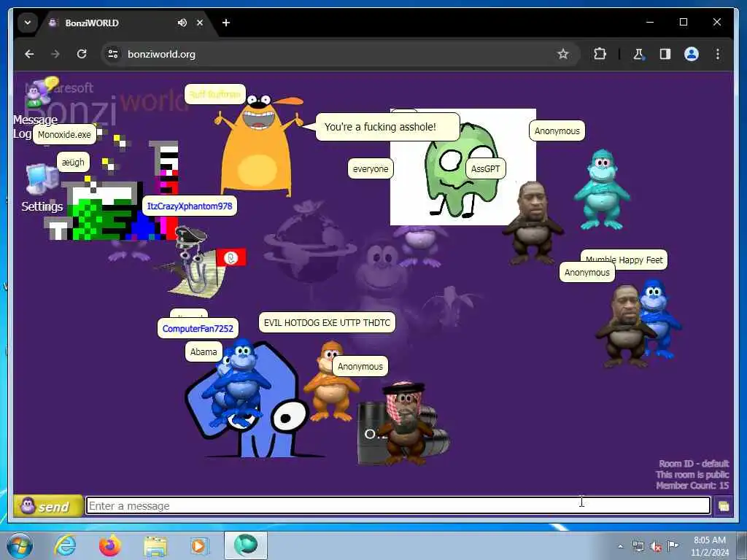Click the forward navigation arrow
The image size is (747, 560).
(x=55, y=54)
